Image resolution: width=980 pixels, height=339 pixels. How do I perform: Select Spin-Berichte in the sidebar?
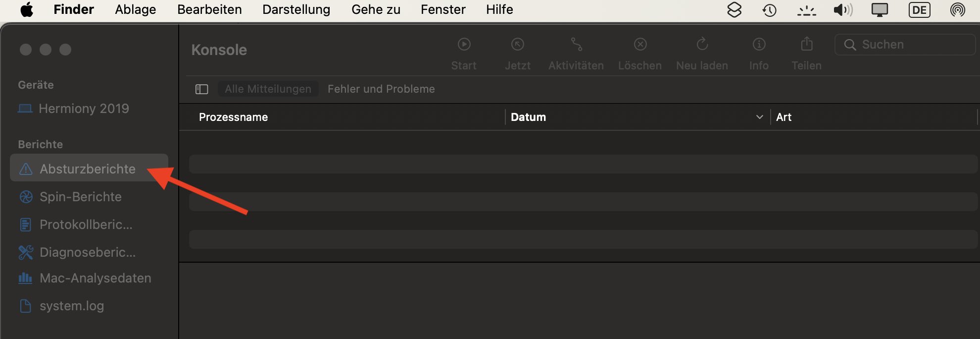point(81,197)
